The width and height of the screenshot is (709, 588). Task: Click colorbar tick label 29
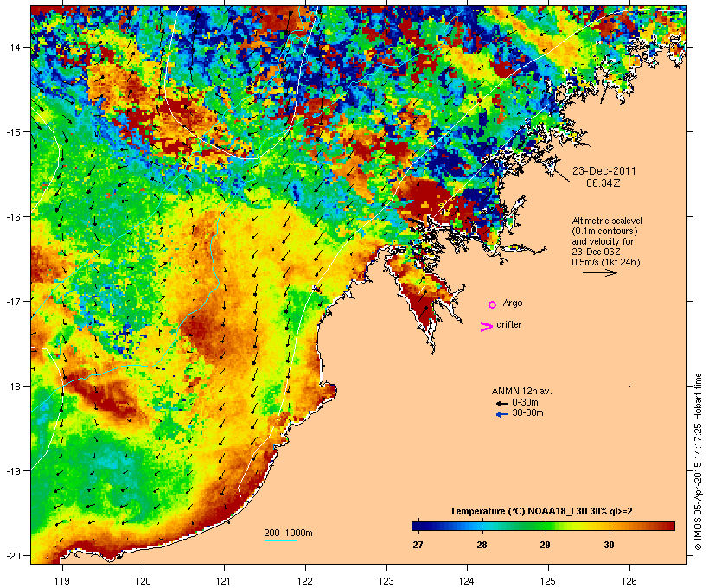coord(545,545)
